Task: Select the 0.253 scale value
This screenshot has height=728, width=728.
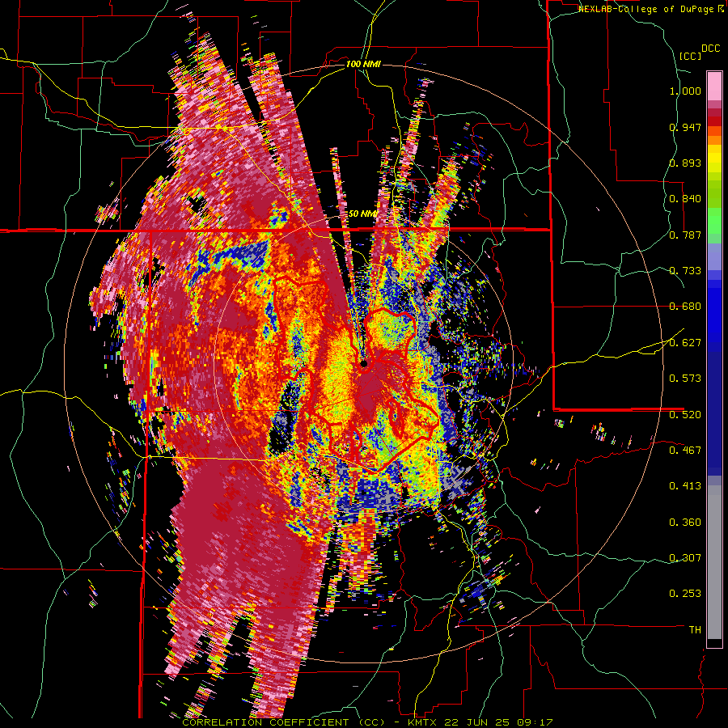Action: [685, 594]
